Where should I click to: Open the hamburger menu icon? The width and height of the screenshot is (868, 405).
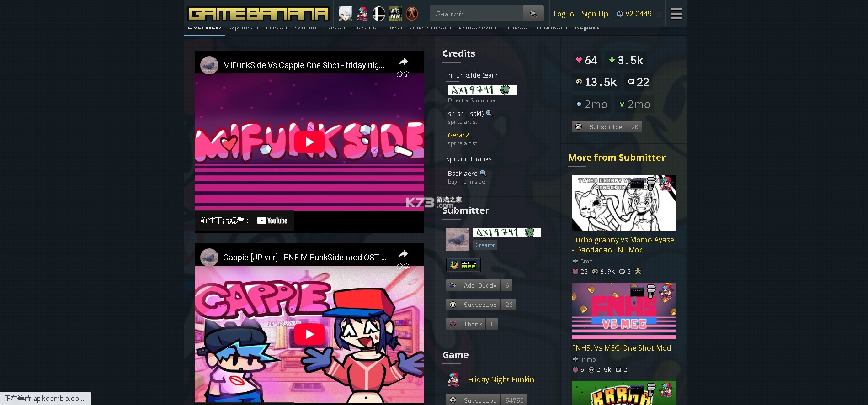click(x=676, y=14)
